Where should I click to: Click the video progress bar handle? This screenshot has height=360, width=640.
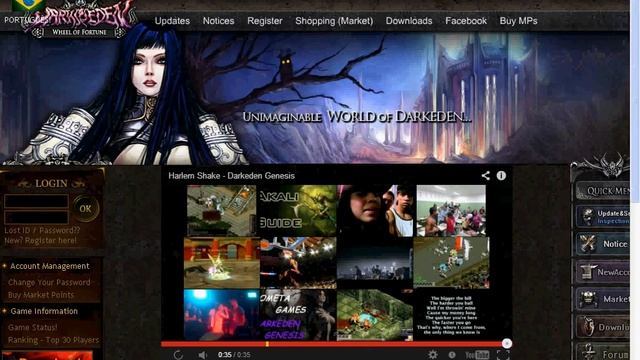(507, 344)
